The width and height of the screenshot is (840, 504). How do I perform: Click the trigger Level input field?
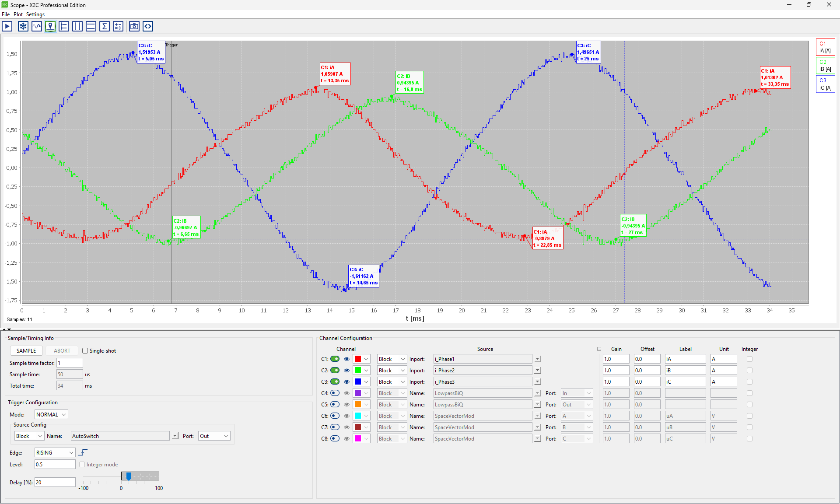(55, 464)
